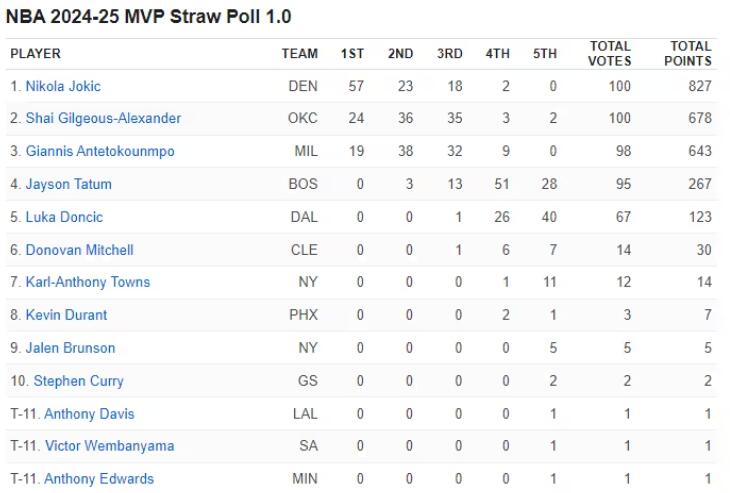Click the 1ST place votes header
This screenshot has width=730, height=493.
(x=352, y=54)
